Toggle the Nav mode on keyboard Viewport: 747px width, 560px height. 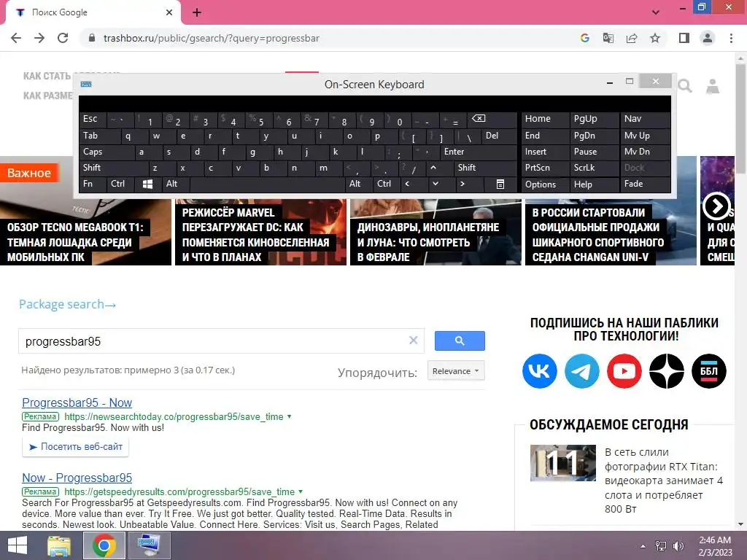(645, 119)
